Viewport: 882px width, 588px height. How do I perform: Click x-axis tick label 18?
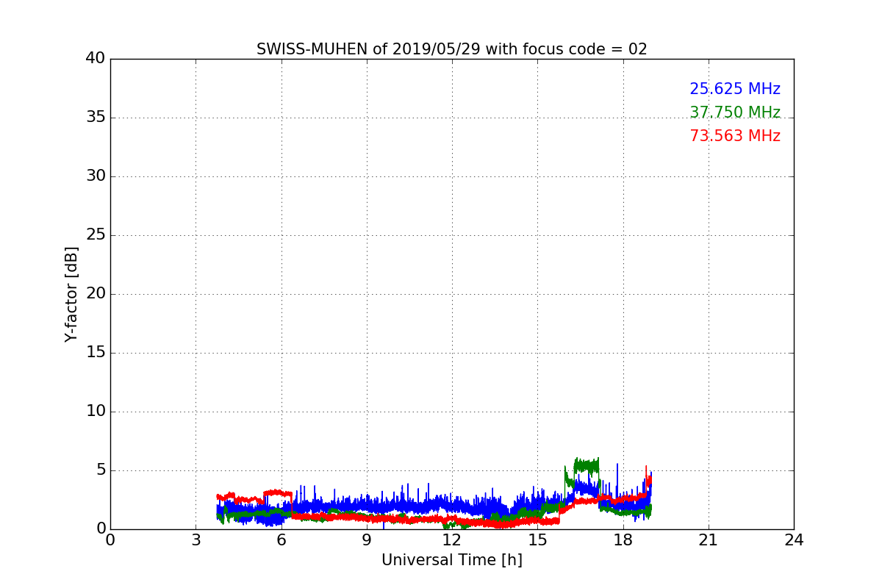click(623, 540)
